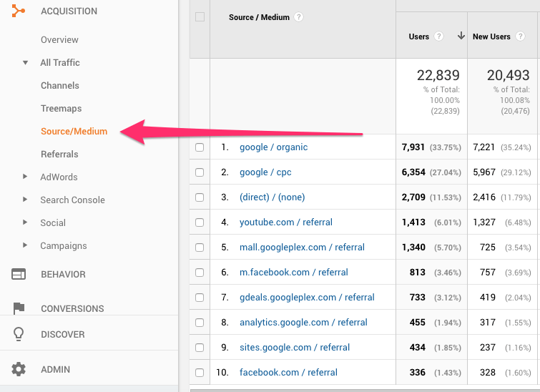Sort by the New Users column header

(491, 36)
